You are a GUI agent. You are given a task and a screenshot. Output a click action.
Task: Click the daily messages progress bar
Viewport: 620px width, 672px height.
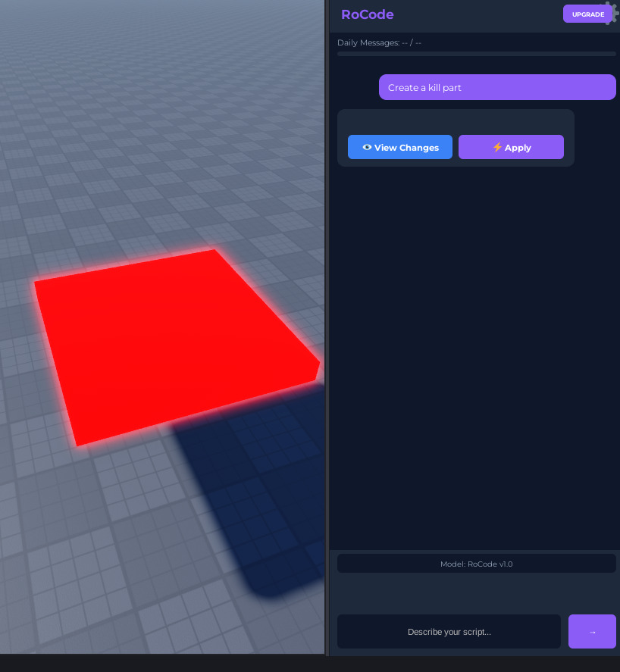click(476, 54)
